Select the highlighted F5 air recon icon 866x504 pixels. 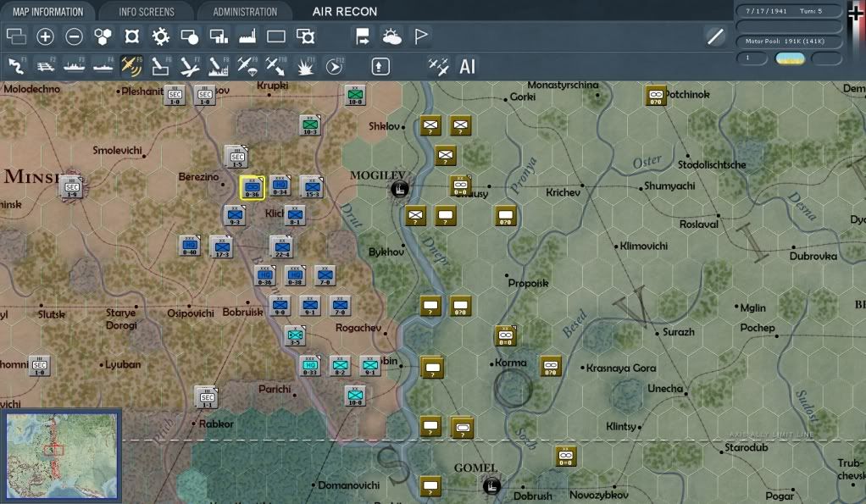[131, 67]
